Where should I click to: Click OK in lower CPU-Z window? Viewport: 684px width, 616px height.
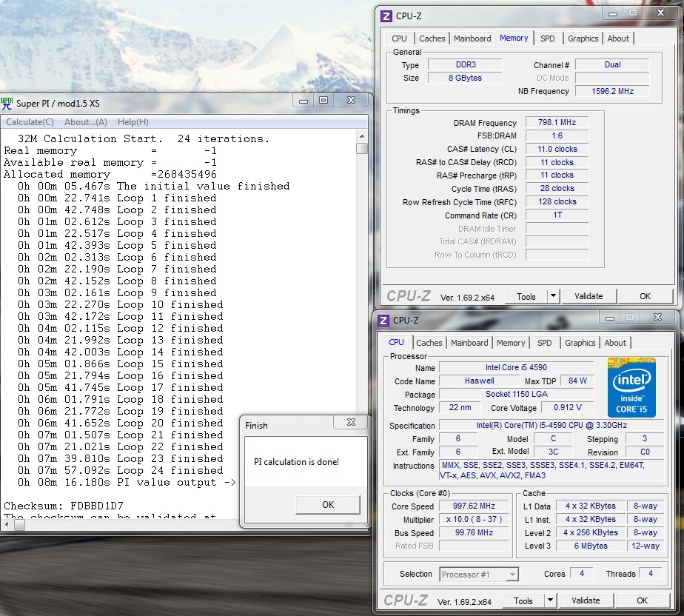click(642, 600)
